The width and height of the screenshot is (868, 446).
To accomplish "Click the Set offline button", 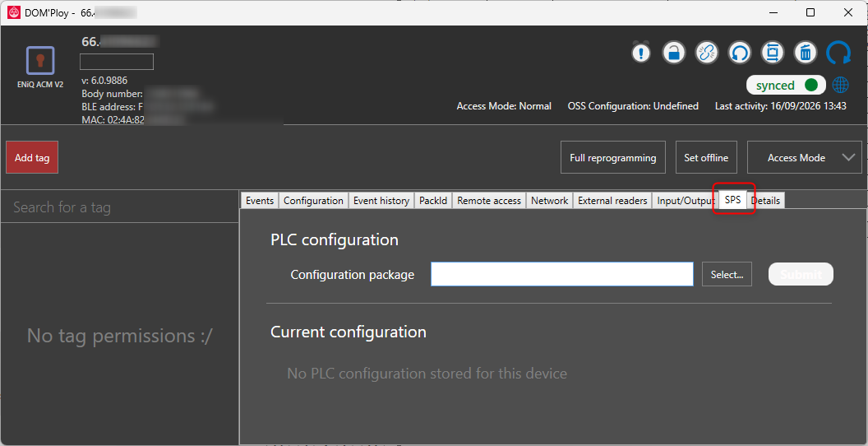I will (x=706, y=157).
